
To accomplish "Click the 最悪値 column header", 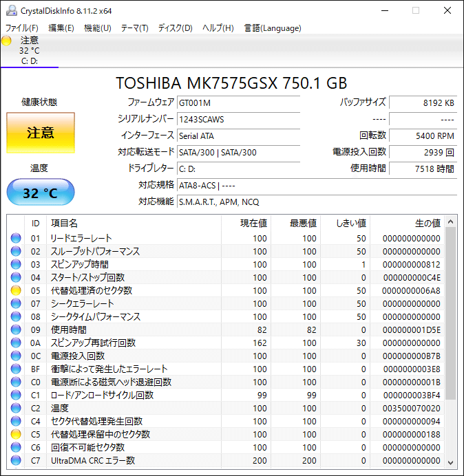I will [295, 224].
